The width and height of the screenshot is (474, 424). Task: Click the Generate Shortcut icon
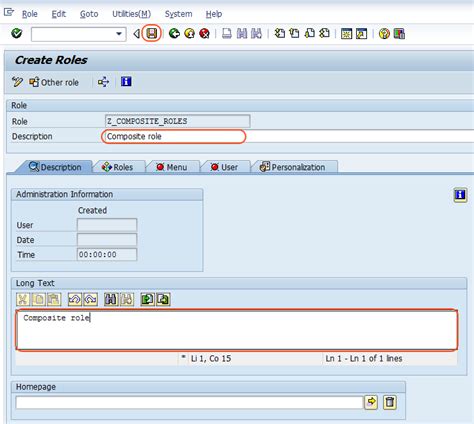coord(361,34)
